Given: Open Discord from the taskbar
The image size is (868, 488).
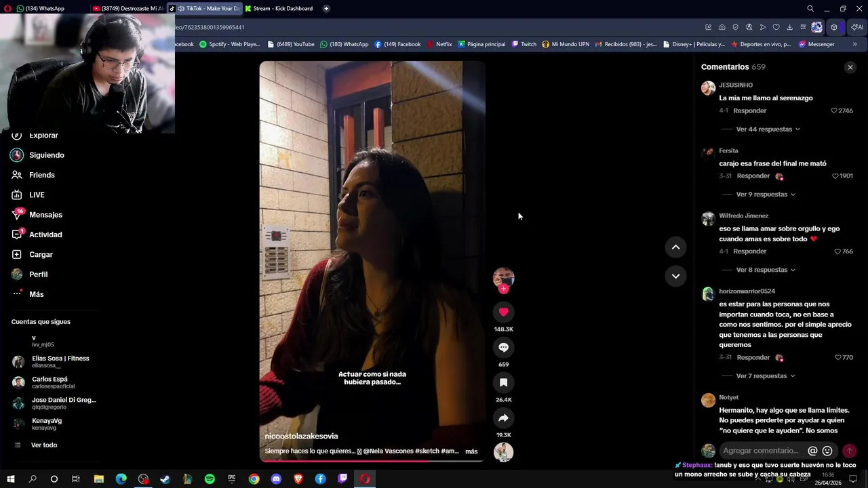Looking at the screenshot, I should 276,479.
